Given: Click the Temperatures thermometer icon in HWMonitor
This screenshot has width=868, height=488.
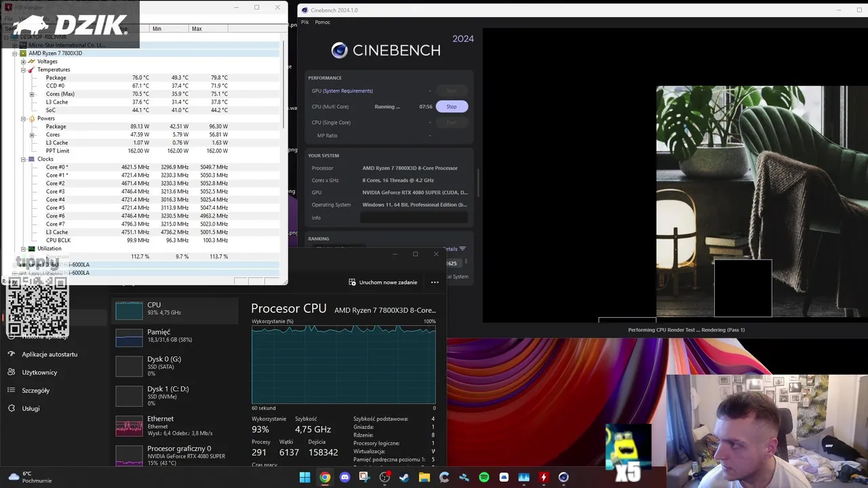Looking at the screenshot, I should [x=31, y=69].
